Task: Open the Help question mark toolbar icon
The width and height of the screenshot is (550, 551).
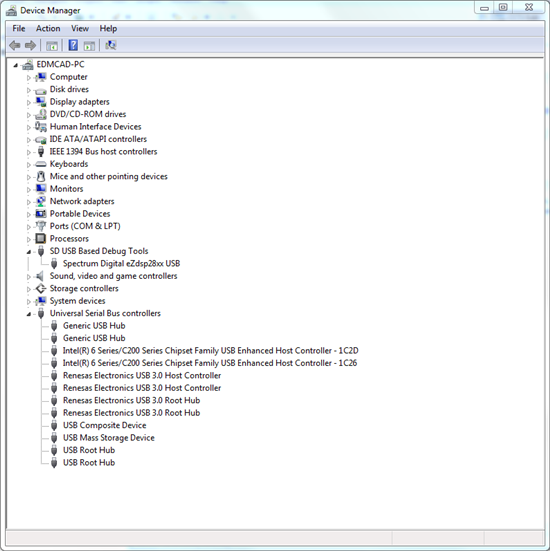Action: [73, 45]
